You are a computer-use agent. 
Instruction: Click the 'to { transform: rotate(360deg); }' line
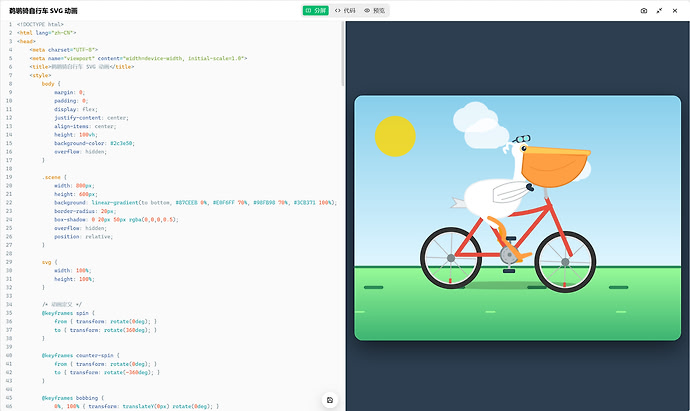[x=106, y=330]
